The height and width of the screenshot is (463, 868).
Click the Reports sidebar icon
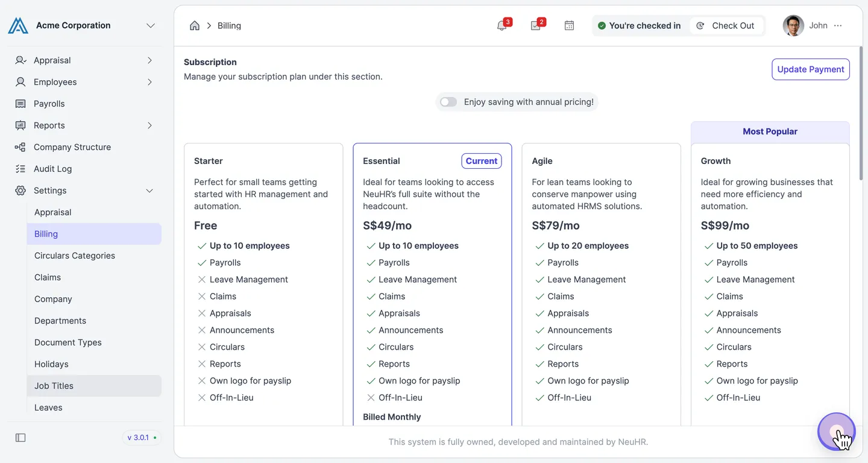click(20, 125)
